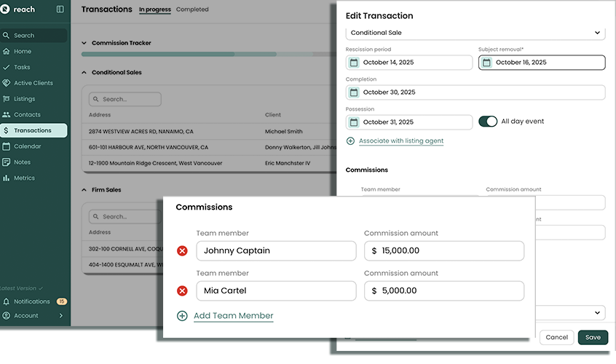Image resolution: width=616 pixels, height=364 pixels.
Task: Collapse the Conditional Sales section
Action: click(x=84, y=73)
